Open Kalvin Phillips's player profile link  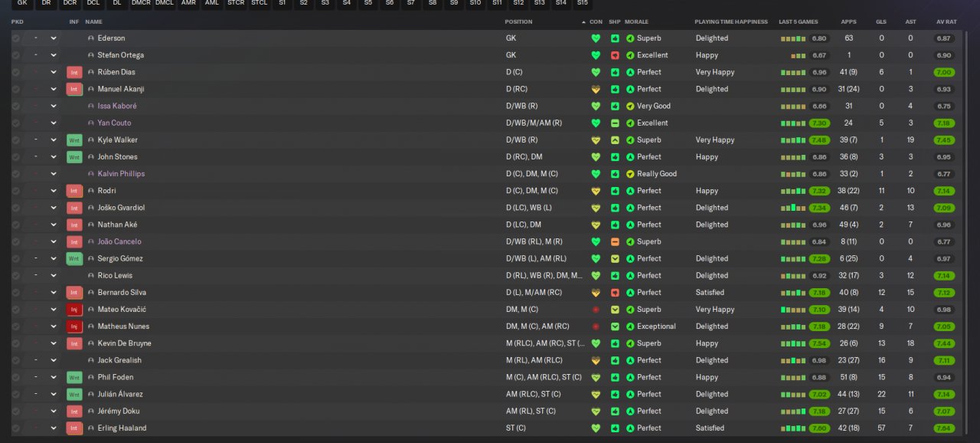pos(121,174)
